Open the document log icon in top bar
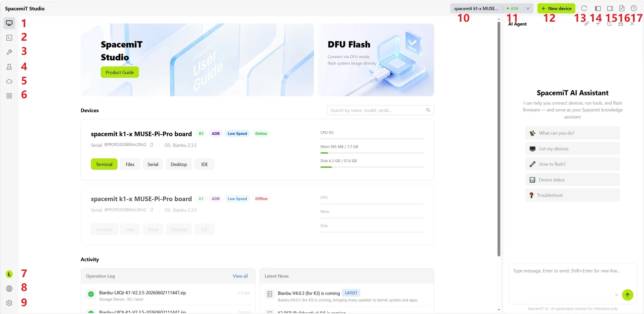 point(622,8)
